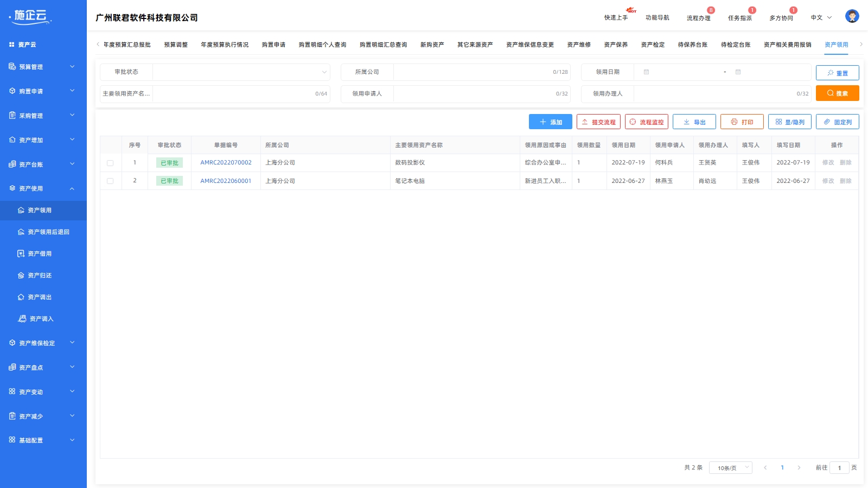Click the 资产变动 sidebar icon
This screenshot has height=488, width=868.
(x=12, y=391)
